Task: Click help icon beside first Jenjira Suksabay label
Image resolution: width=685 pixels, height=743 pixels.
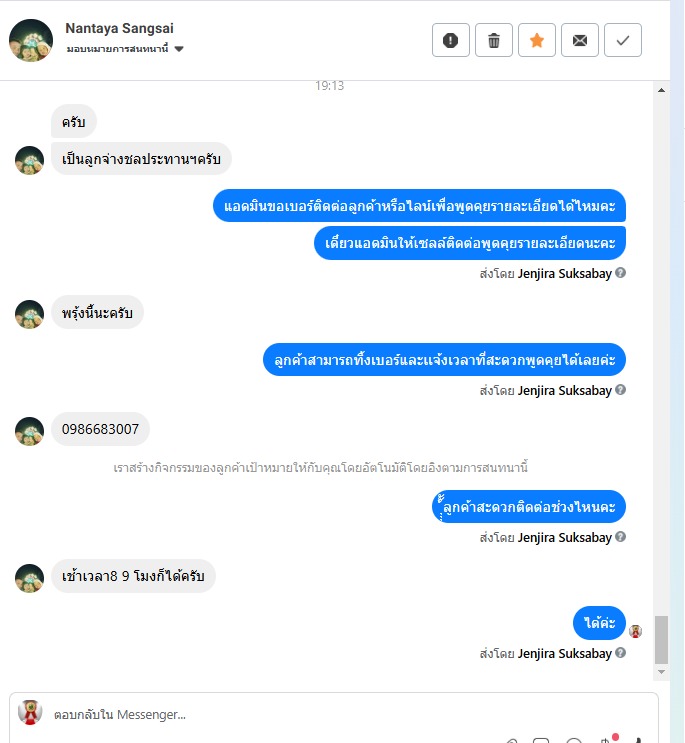Action: click(621, 273)
